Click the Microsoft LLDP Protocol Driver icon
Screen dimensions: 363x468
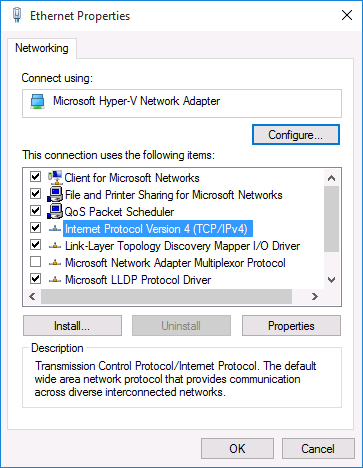[55, 280]
